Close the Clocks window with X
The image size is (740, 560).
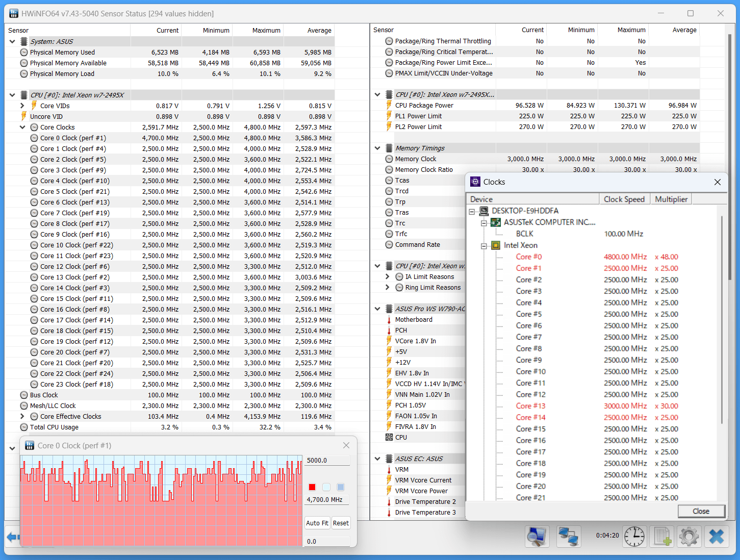pyautogui.click(x=718, y=182)
